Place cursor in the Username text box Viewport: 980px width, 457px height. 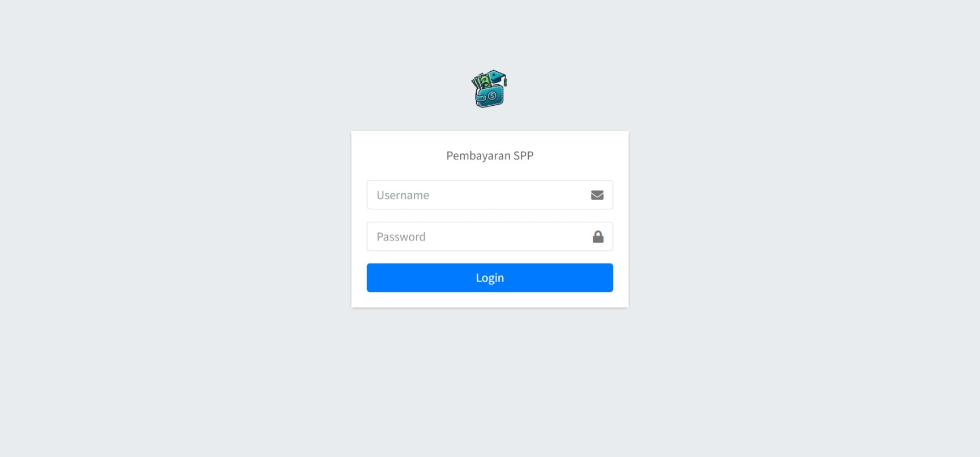[x=490, y=195]
